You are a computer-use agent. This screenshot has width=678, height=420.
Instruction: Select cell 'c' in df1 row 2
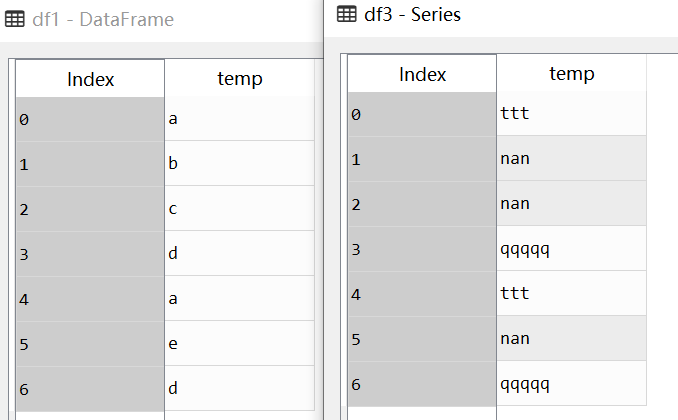(240, 208)
